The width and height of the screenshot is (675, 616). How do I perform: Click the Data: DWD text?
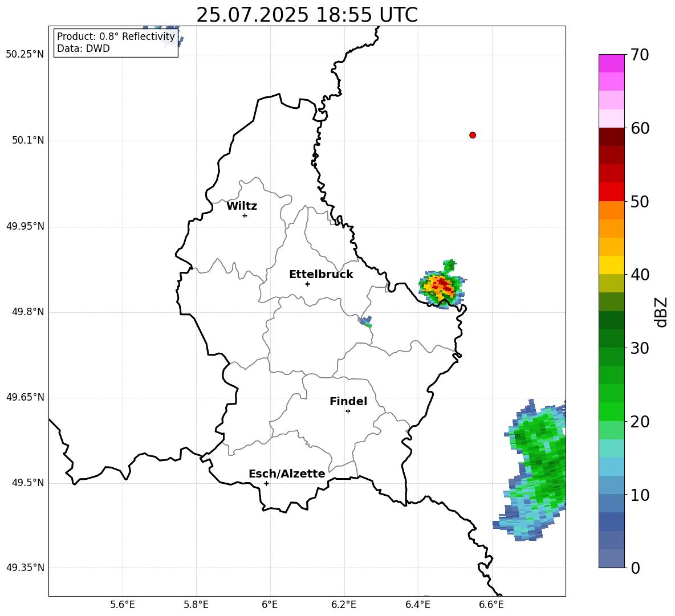pyautogui.click(x=83, y=48)
